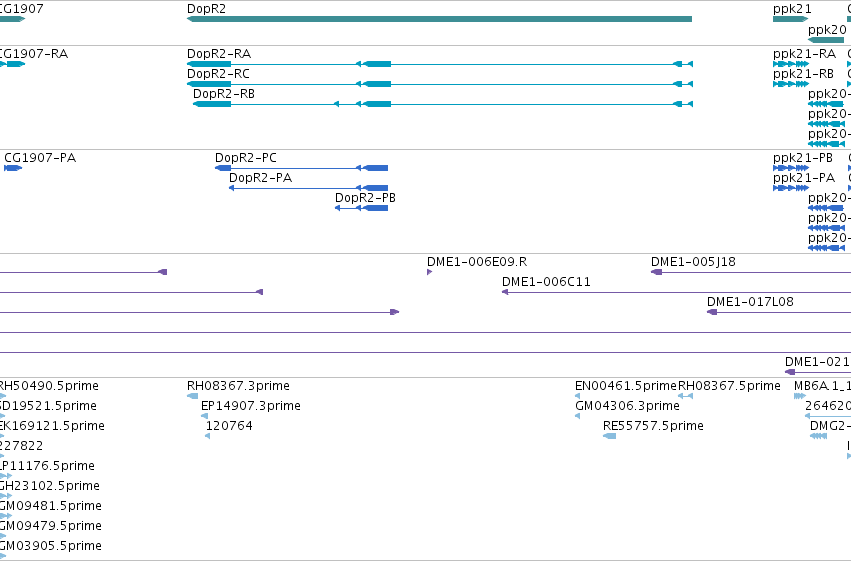Select the DopR2-PB protein glyph

click(361, 208)
